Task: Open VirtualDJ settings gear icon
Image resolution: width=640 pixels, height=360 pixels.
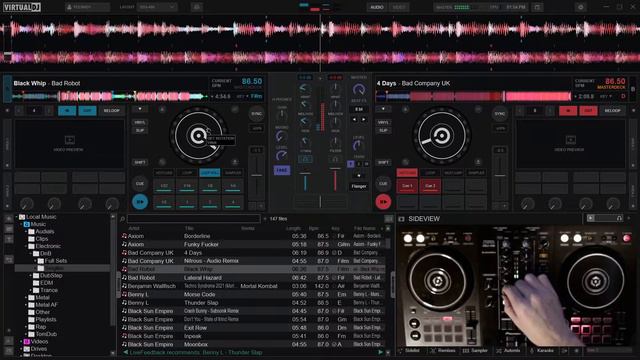Action: pos(580,7)
